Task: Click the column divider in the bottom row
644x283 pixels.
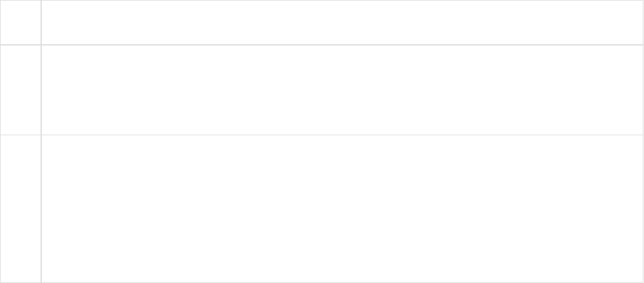Action: (x=41, y=208)
